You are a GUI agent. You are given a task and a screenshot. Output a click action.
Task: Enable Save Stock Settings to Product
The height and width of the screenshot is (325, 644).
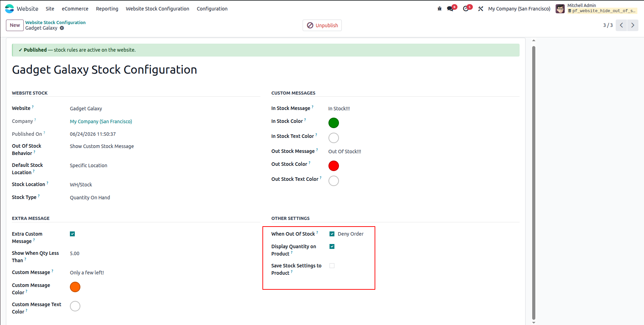coord(332,266)
